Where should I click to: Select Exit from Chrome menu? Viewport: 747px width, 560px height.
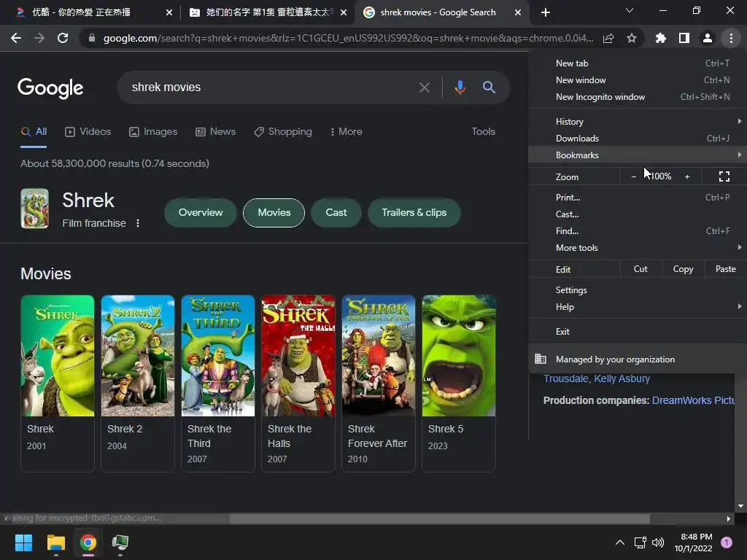(x=638, y=332)
